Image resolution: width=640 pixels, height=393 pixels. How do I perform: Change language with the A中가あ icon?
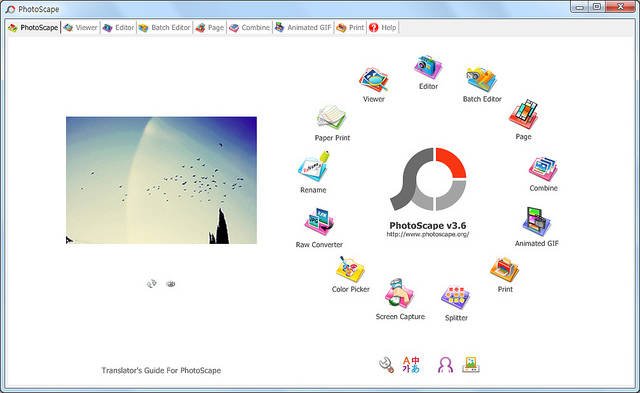(x=411, y=364)
